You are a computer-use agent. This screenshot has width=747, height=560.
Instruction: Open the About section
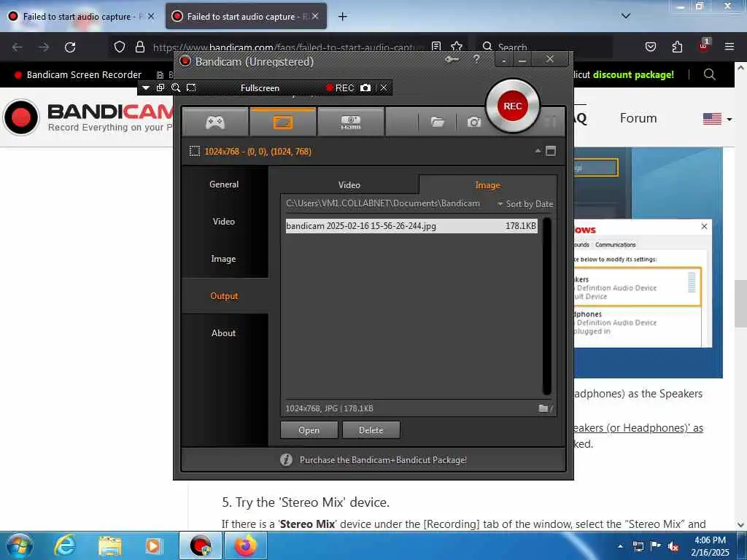224,332
